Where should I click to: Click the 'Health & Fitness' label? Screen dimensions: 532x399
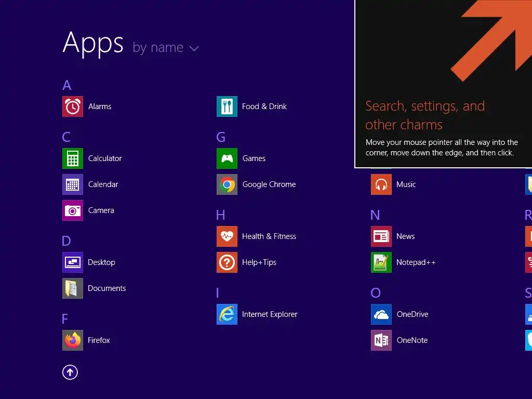point(269,236)
